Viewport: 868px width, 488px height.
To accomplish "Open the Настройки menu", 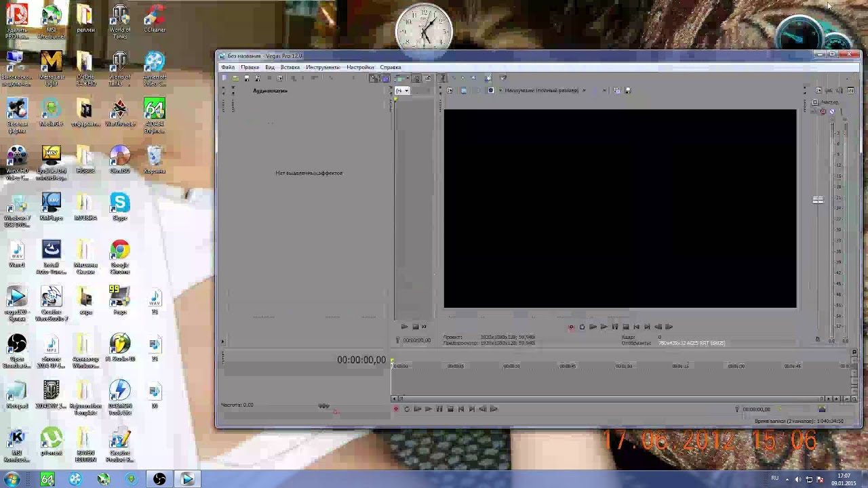I will click(360, 67).
